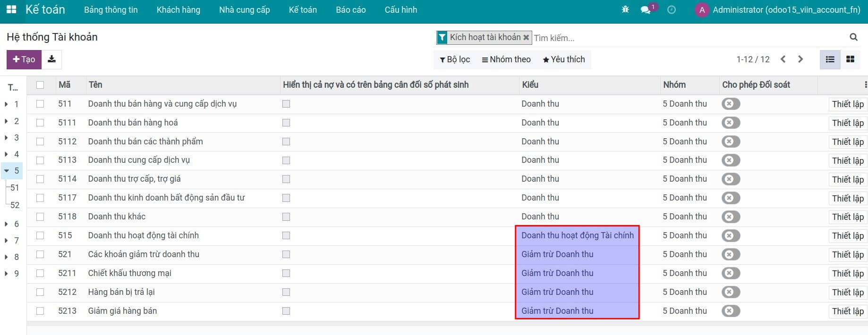Image resolution: width=868 pixels, height=335 pixels.
Task: Open the Bộ lọc filters dropdown
Action: click(455, 59)
